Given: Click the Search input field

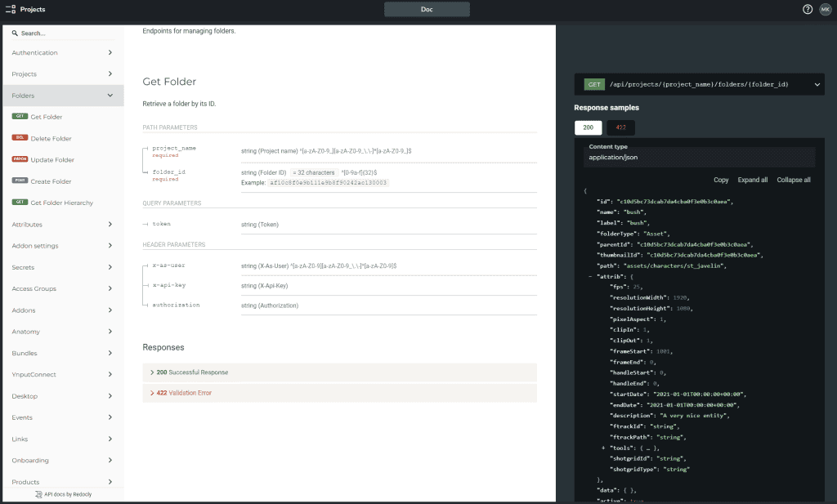Looking at the screenshot, I should tap(67, 33).
